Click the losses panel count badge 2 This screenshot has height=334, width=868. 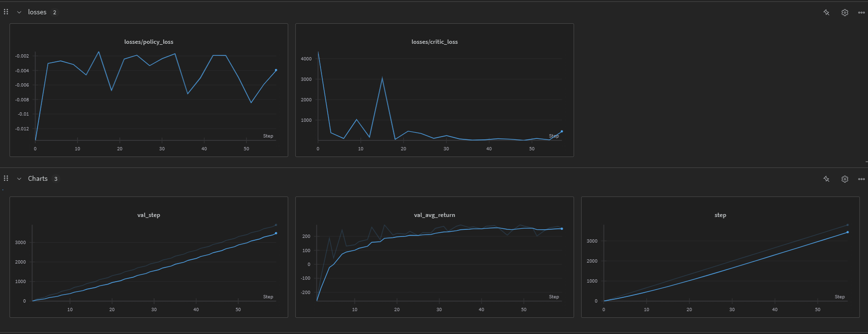55,12
